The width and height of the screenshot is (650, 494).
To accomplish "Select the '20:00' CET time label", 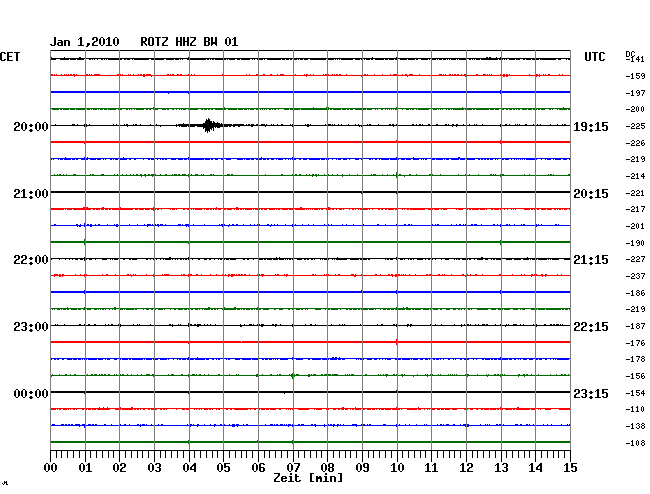I will tap(31, 126).
